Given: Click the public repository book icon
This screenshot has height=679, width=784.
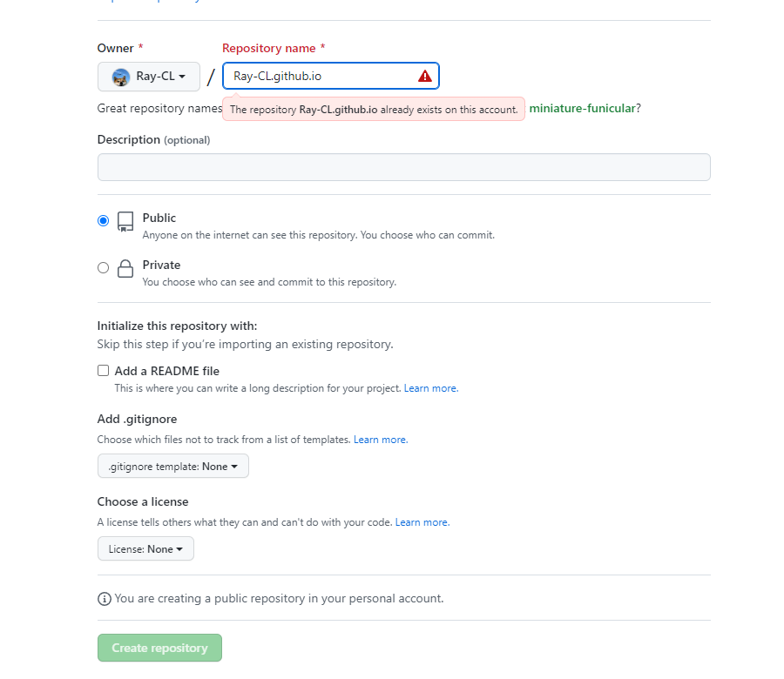Looking at the screenshot, I should tap(125, 221).
